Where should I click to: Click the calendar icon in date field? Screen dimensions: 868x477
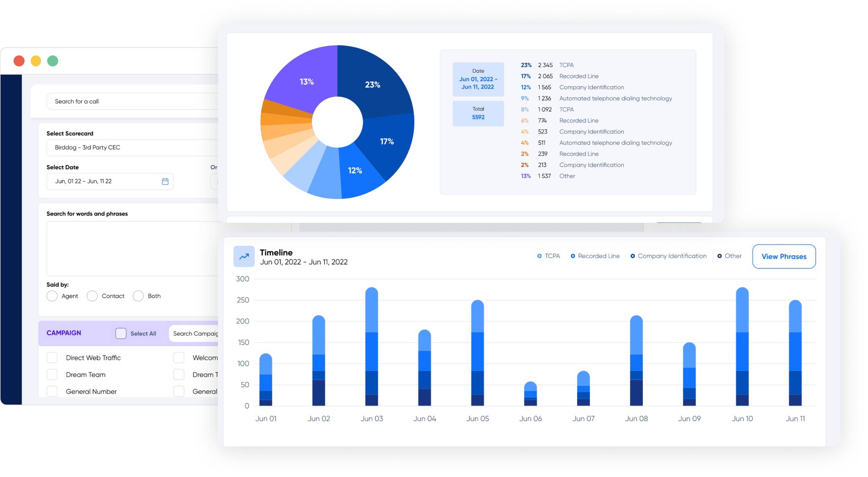(x=165, y=182)
